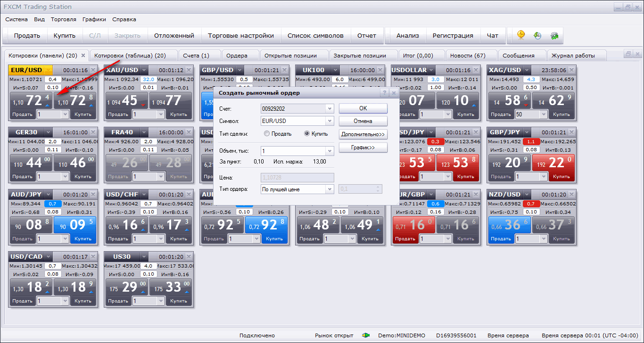Open the Счет account dropdown
The height and width of the screenshot is (343, 644).
coord(330,109)
